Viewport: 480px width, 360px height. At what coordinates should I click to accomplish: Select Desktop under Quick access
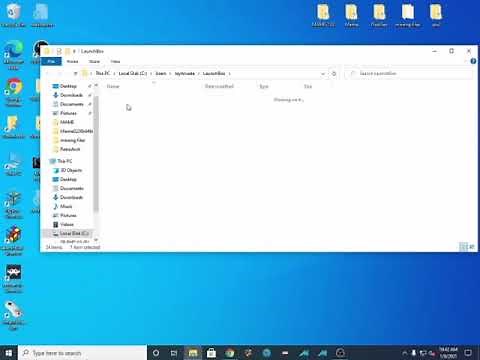68,86
